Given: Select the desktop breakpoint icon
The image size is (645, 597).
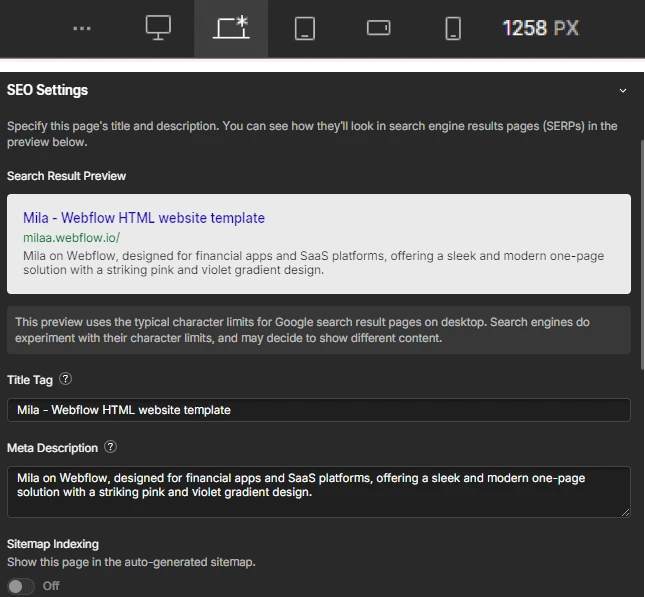Looking at the screenshot, I should pyautogui.click(x=158, y=28).
